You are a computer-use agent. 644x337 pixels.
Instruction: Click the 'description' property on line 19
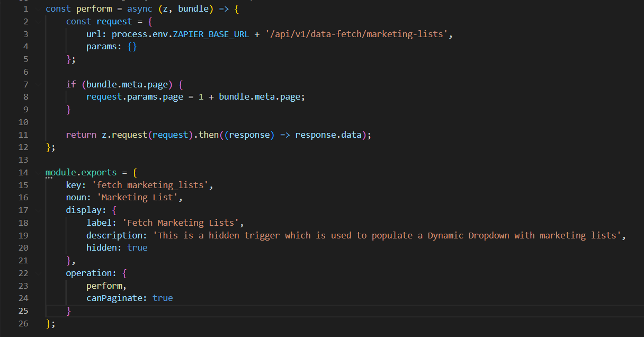coord(114,235)
